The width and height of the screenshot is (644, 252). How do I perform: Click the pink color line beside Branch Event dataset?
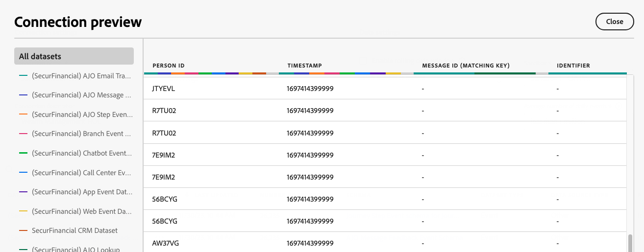tap(23, 134)
